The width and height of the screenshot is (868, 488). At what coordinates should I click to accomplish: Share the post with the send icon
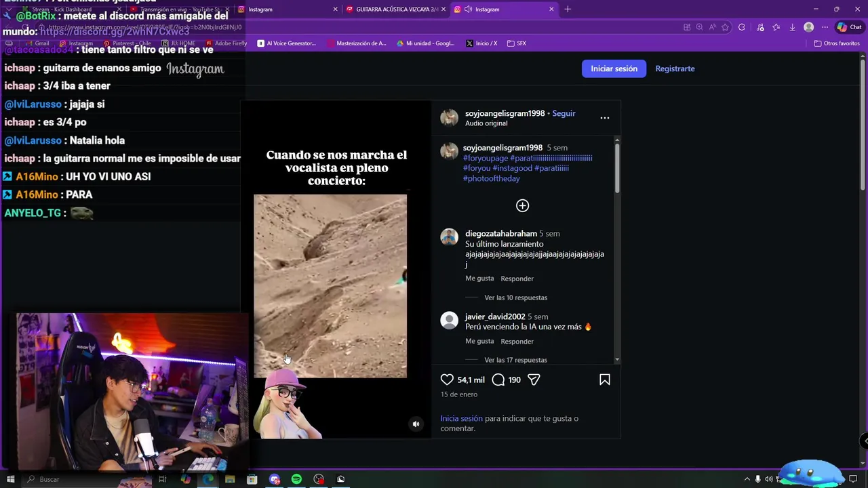tap(534, 380)
